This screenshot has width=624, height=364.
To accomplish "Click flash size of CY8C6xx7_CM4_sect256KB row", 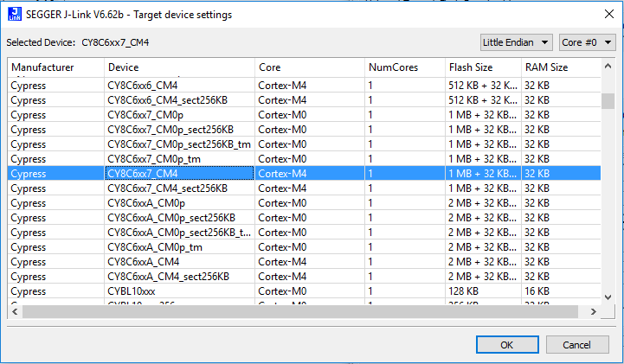I will coord(482,188).
